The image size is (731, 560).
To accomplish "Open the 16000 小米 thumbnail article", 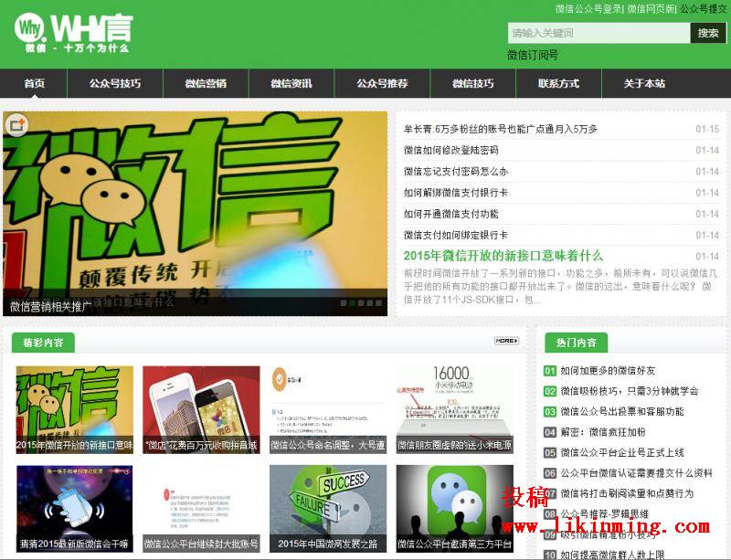I will pos(454,409).
